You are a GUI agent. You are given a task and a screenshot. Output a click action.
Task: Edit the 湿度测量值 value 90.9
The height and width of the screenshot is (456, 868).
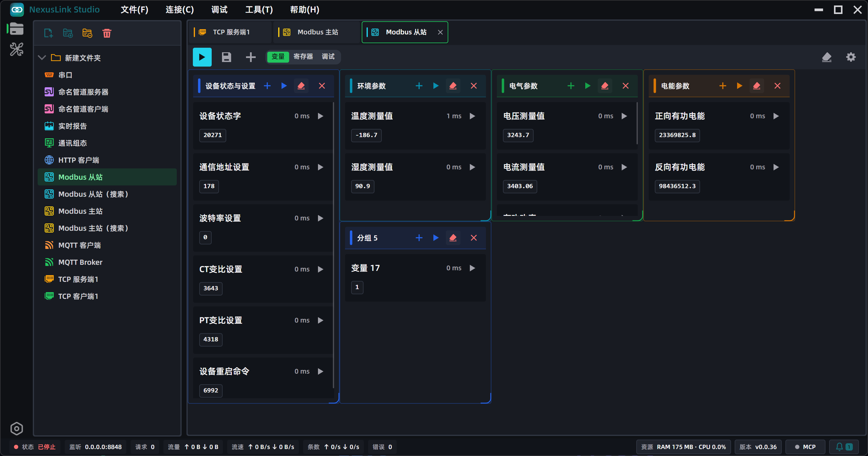[363, 186]
